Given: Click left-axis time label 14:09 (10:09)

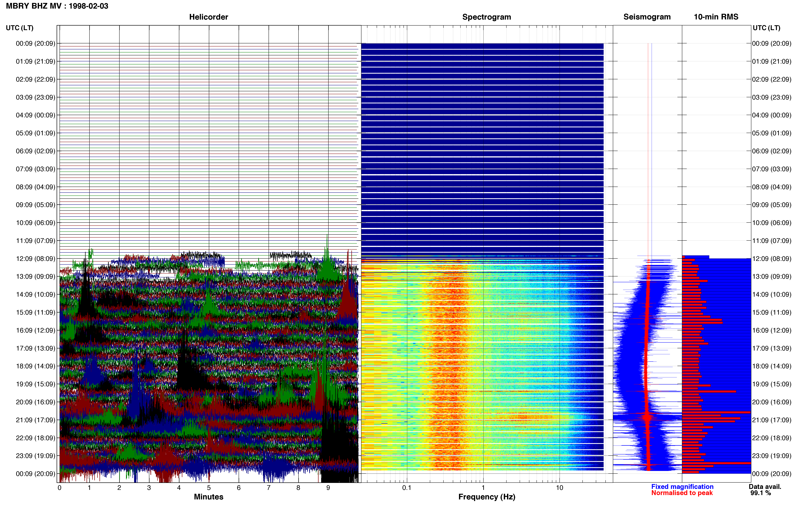Looking at the screenshot, I should [36, 294].
